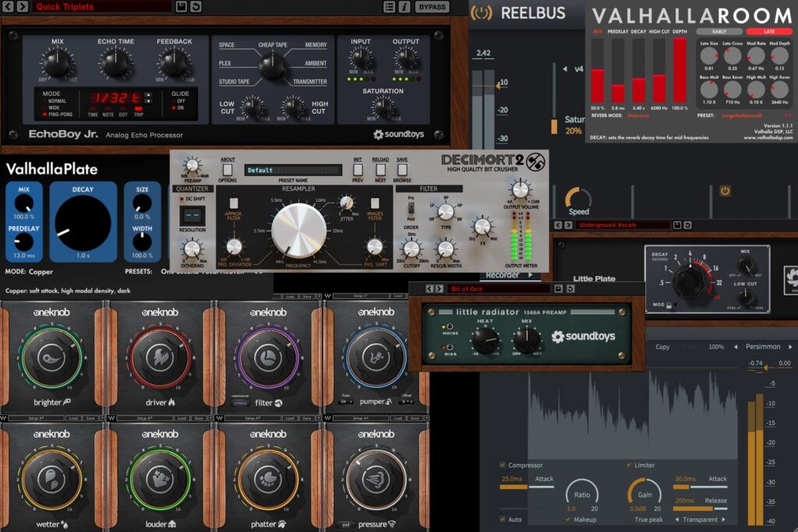Click the OneKnob brighter knob icon

click(x=51, y=358)
